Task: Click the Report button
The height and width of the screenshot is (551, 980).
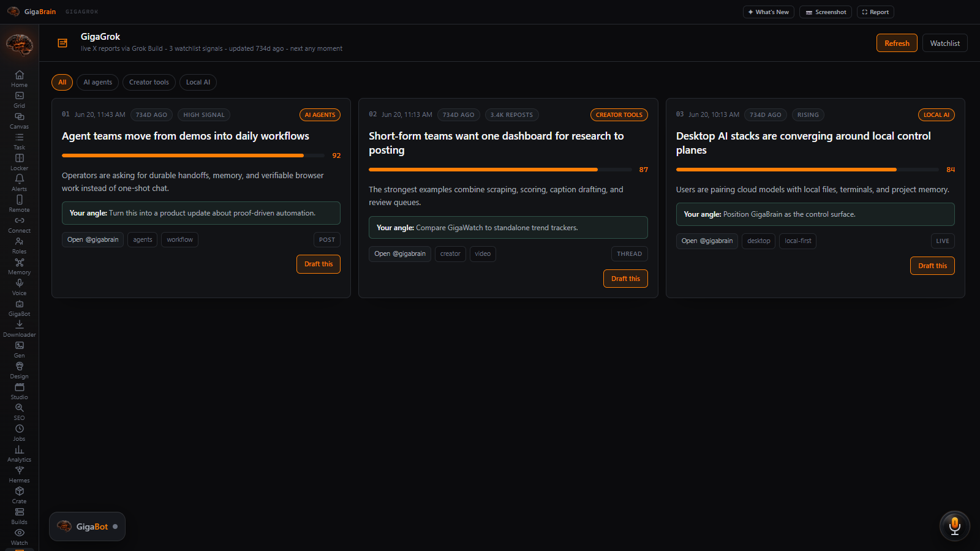Action: point(875,12)
